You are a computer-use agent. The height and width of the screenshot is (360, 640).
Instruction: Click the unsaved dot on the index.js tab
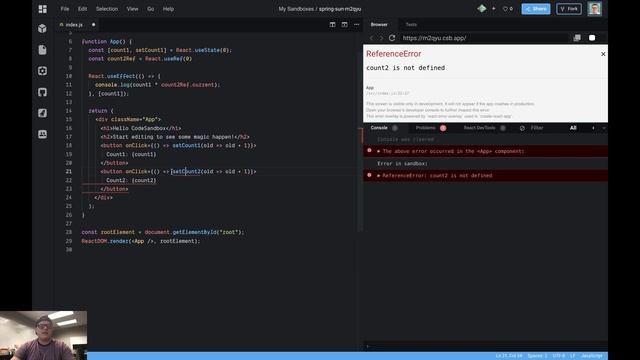93,24
